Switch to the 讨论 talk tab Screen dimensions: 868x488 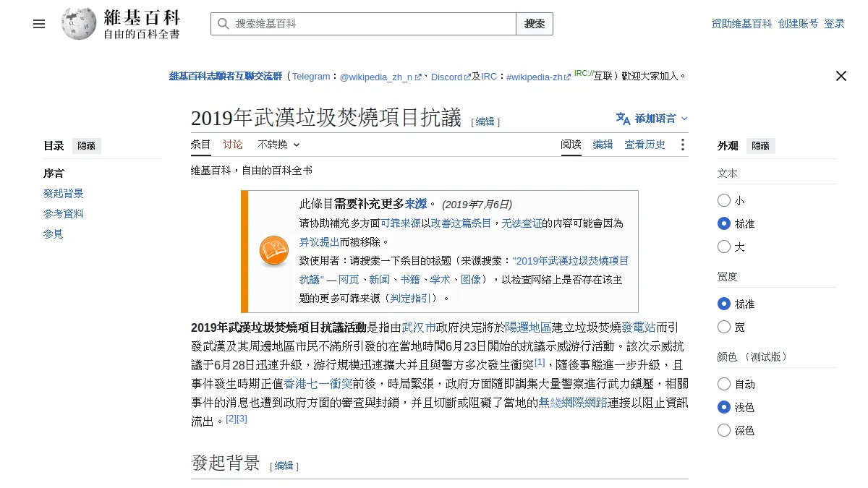[233, 145]
